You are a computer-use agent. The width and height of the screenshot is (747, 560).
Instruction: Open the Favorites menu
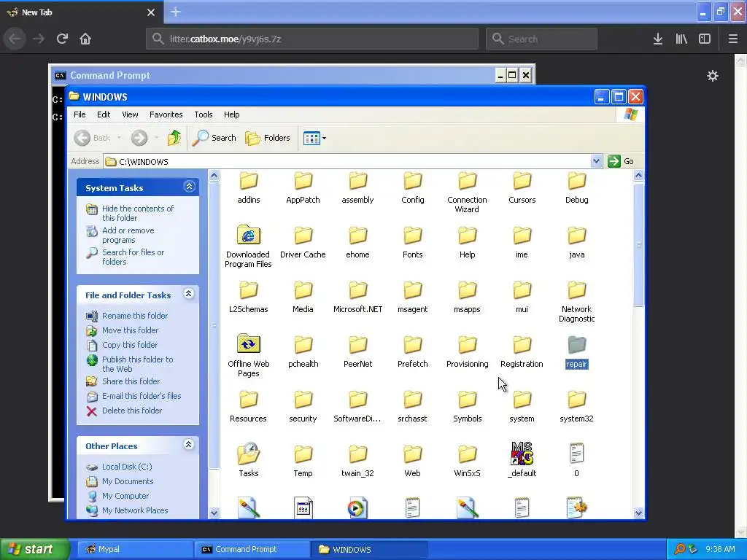coord(166,114)
